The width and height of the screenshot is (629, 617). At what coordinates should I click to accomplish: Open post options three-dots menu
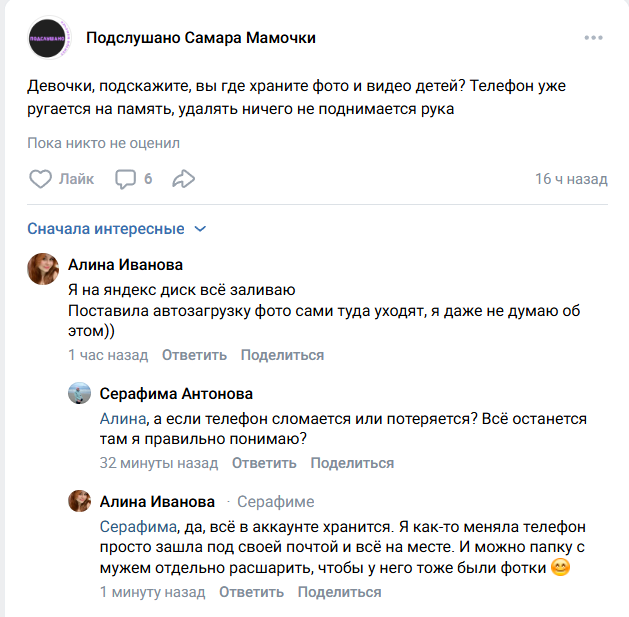593,38
